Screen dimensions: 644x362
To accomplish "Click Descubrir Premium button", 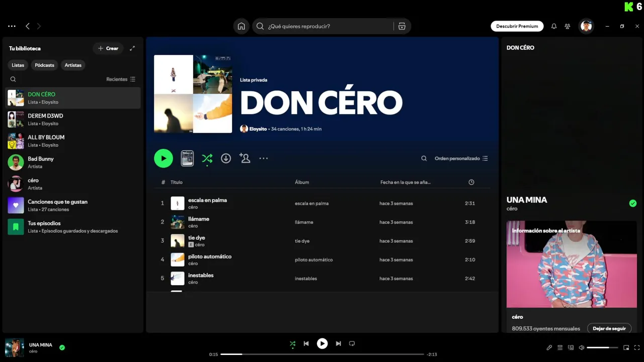I will (x=517, y=26).
